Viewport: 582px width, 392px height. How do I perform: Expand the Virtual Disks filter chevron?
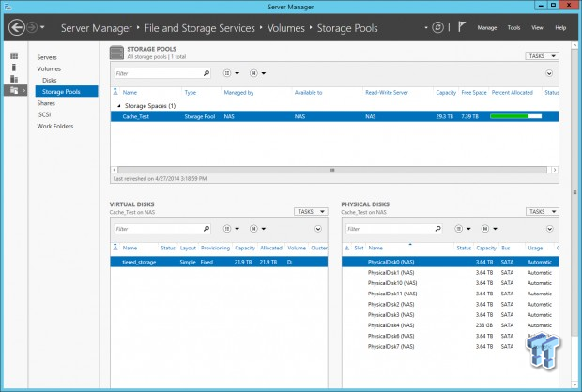pyautogui.click(x=318, y=229)
